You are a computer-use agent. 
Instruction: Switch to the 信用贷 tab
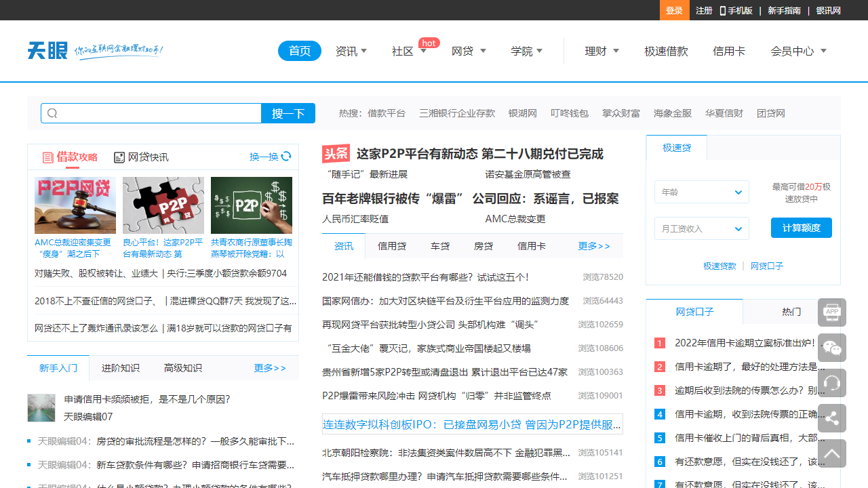point(392,246)
